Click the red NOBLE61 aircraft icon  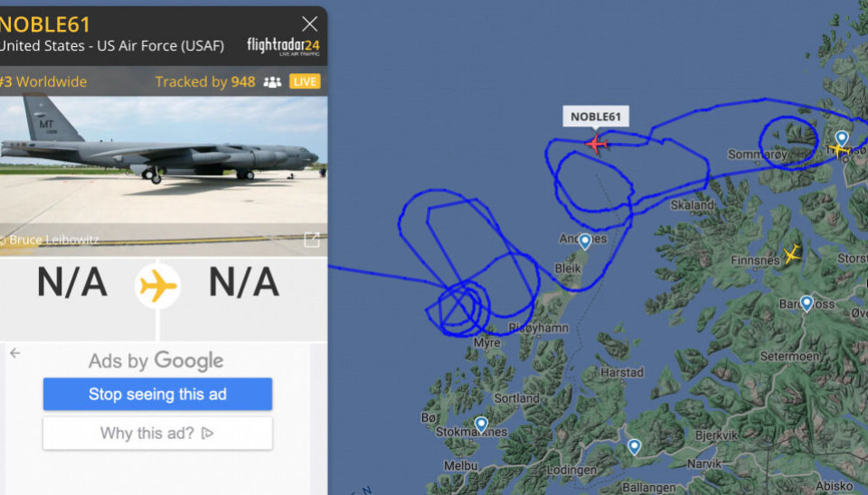pyautogui.click(x=596, y=145)
